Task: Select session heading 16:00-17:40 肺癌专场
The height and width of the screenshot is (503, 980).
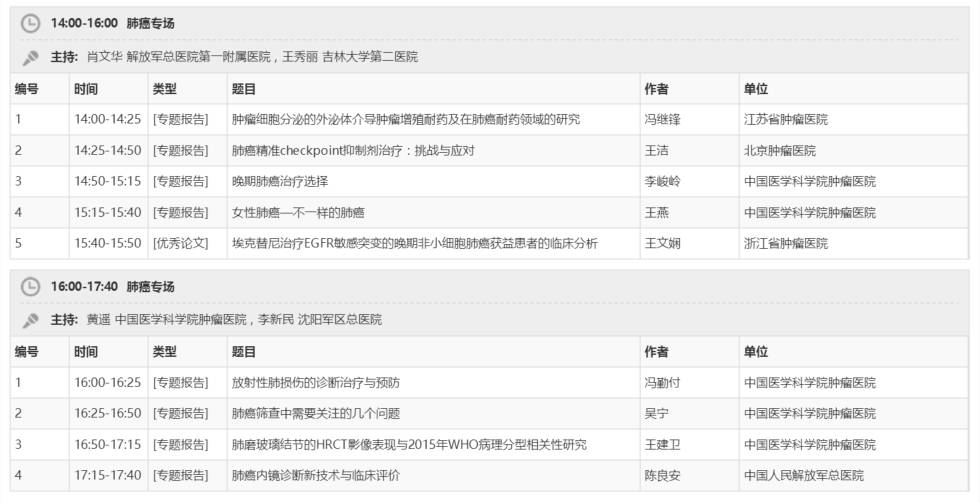Action: 112,286
